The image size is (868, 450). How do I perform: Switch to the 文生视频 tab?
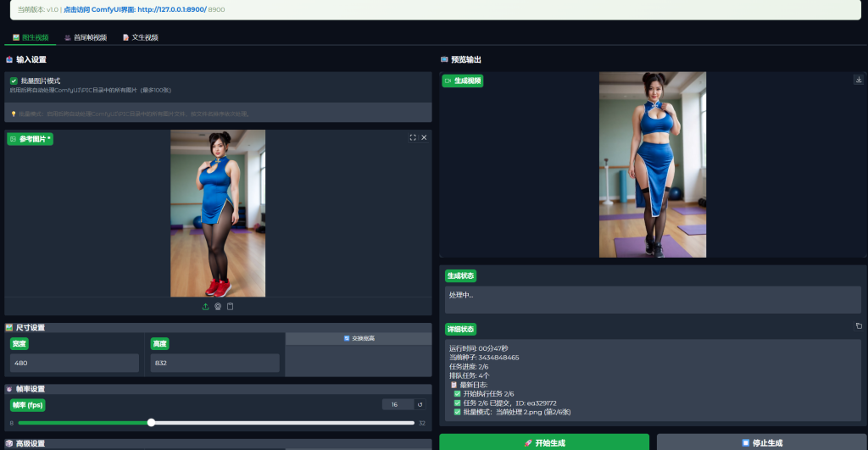[x=141, y=37]
